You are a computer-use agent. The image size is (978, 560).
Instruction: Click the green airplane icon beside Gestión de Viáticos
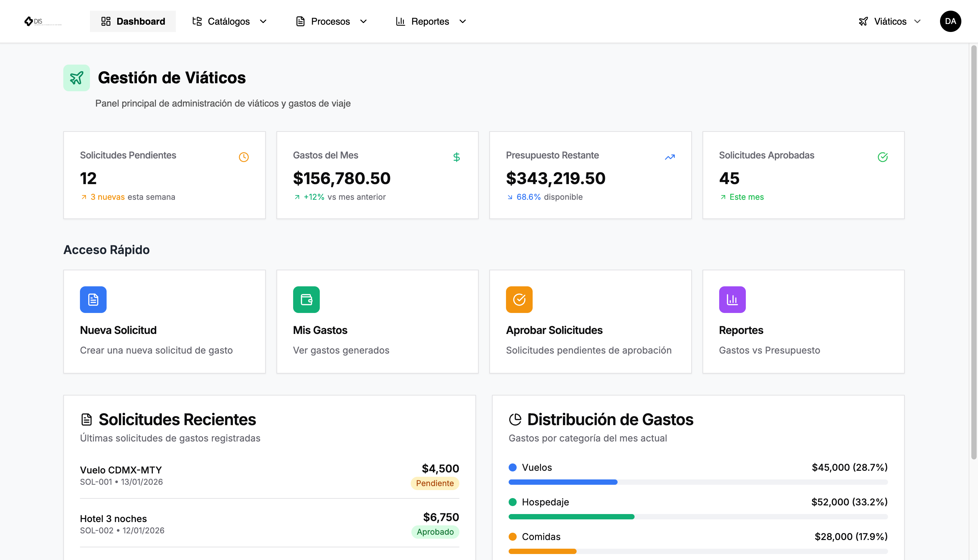click(x=77, y=78)
